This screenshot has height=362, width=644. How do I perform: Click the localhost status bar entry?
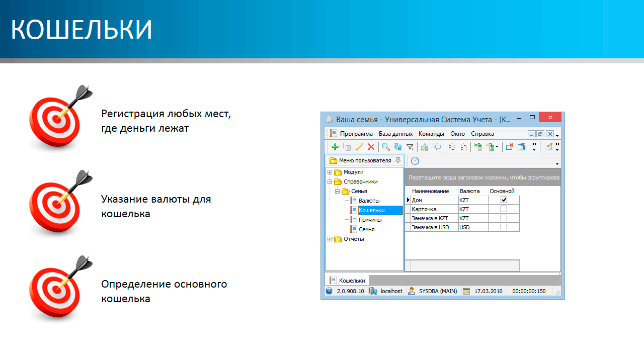coord(391,291)
